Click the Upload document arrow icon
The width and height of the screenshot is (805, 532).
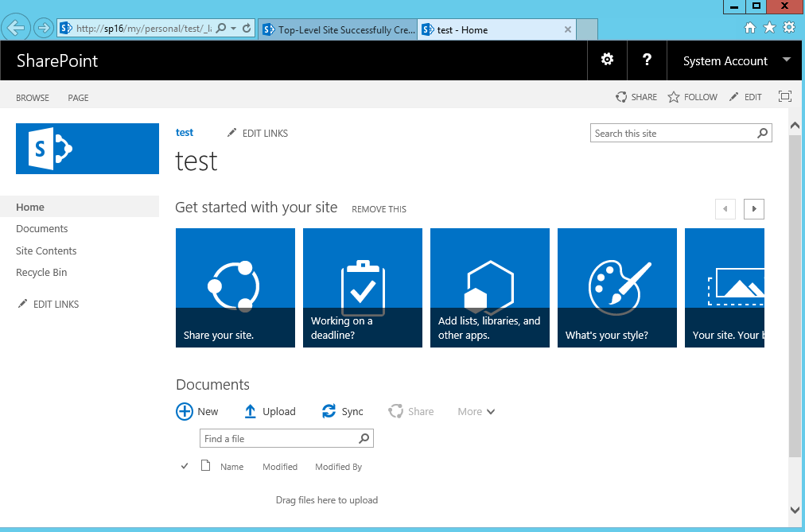click(x=250, y=411)
